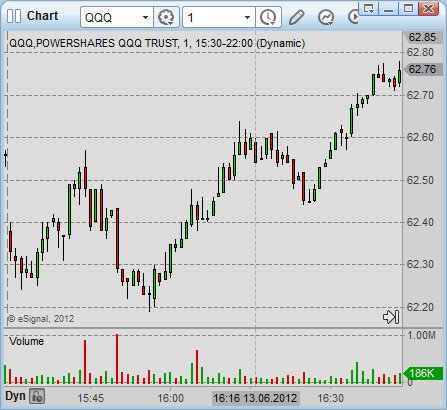Toggle the Dyn scaling mode label
The width and height of the screenshot is (447, 410).
15,396
